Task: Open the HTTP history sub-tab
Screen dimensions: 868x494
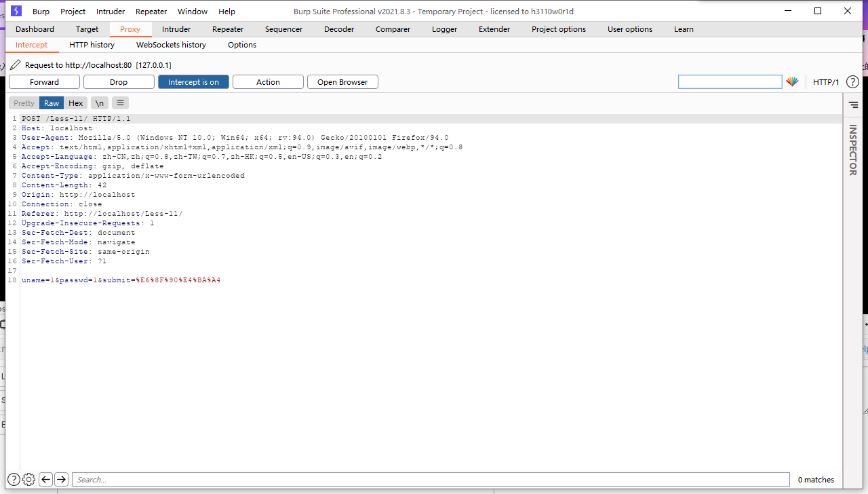Action: [x=92, y=45]
